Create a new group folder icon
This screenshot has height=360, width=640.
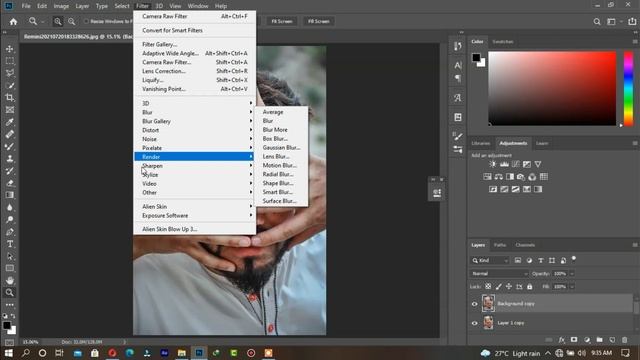coord(599,340)
